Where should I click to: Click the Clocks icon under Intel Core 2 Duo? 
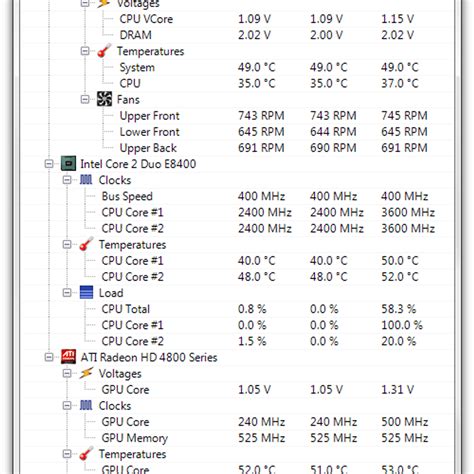click(86, 180)
